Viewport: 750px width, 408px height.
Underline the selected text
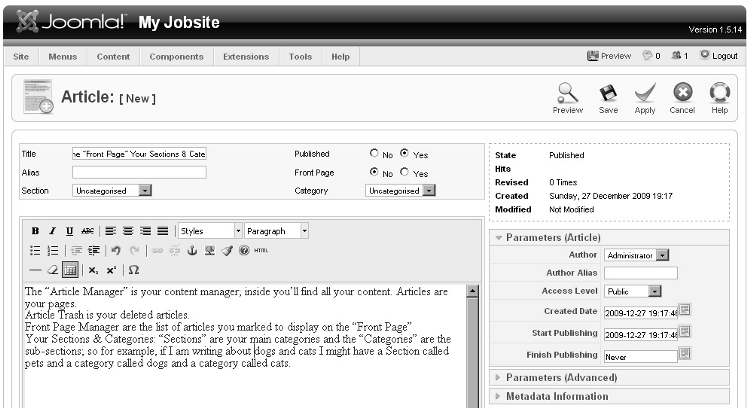(x=70, y=231)
